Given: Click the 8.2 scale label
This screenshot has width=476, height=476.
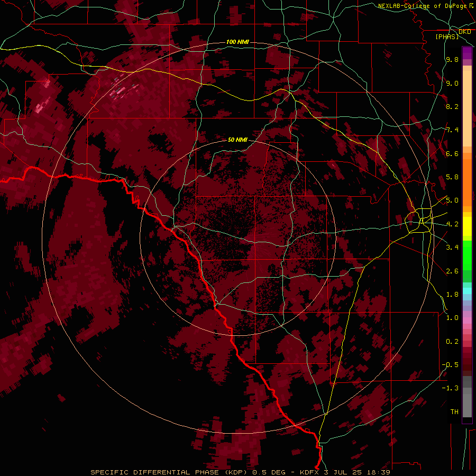Looking at the screenshot, I should pos(452,106).
